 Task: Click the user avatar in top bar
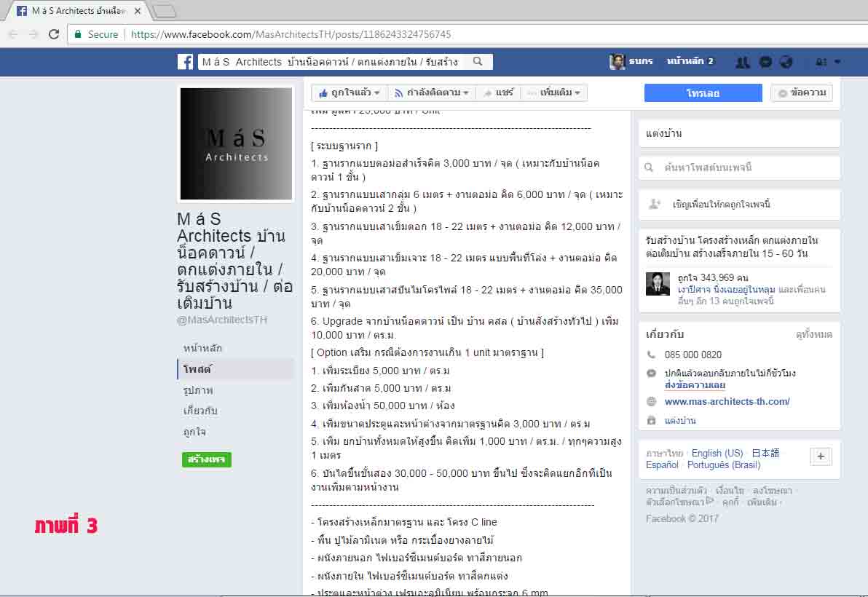[x=617, y=61]
